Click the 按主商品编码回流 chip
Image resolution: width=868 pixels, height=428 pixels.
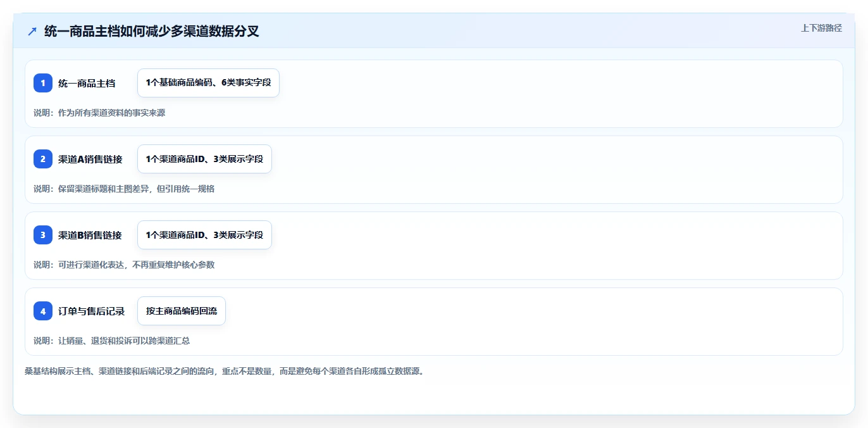182,311
